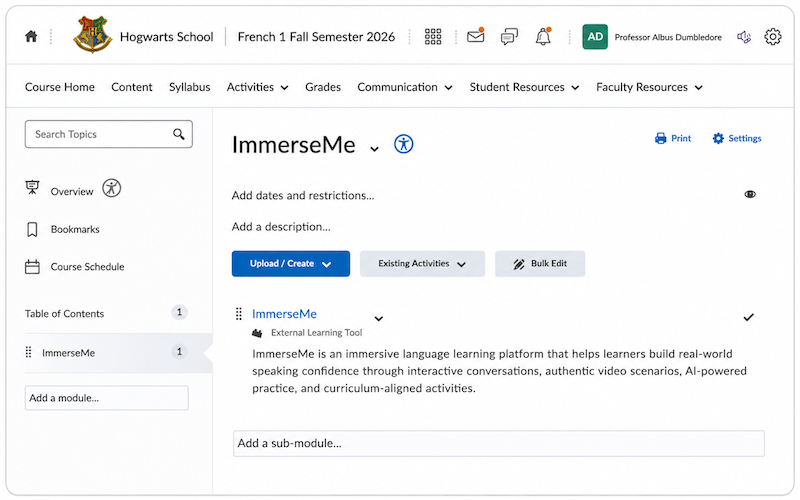Open Grades in navbar
The width and height of the screenshot is (800, 500).
323,87
